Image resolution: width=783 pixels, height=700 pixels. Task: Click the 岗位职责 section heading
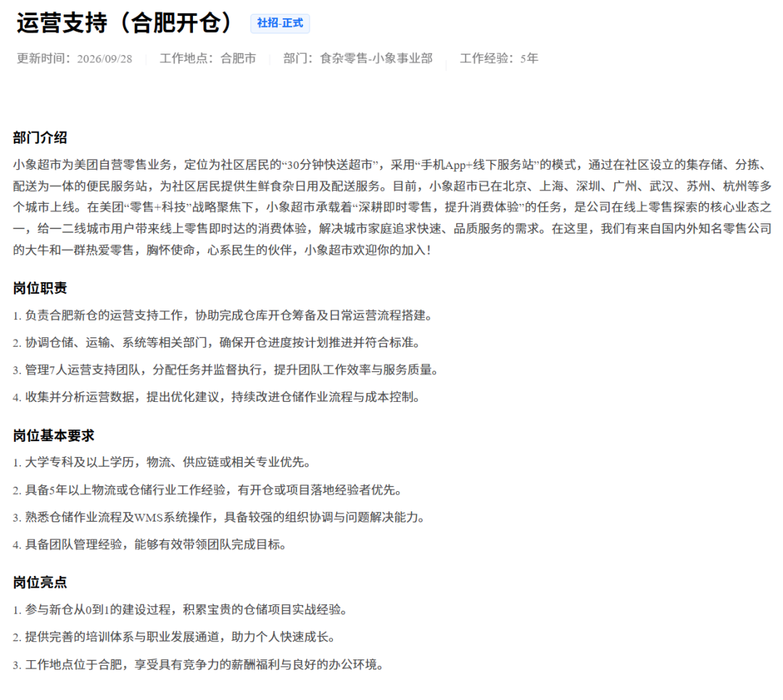pyautogui.click(x=40, y=288)
